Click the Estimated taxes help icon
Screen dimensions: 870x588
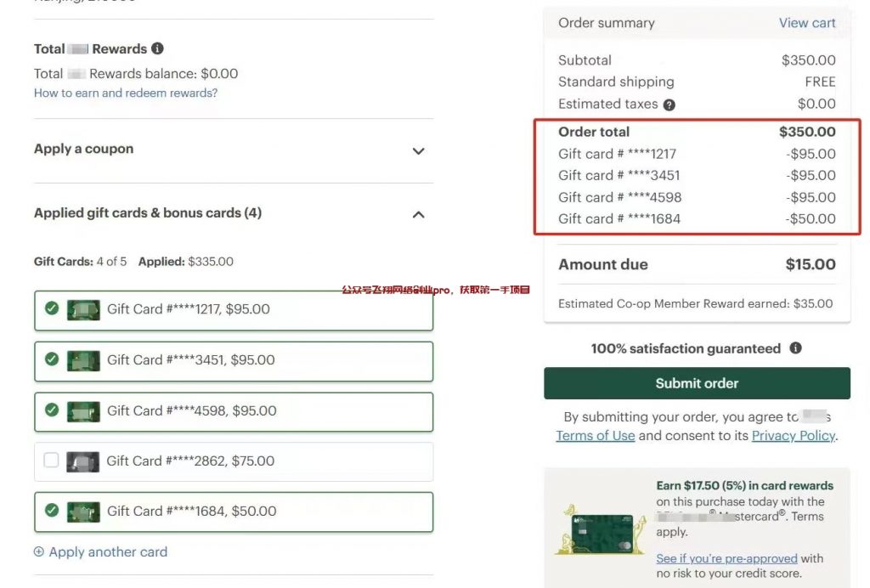point(669,105)
